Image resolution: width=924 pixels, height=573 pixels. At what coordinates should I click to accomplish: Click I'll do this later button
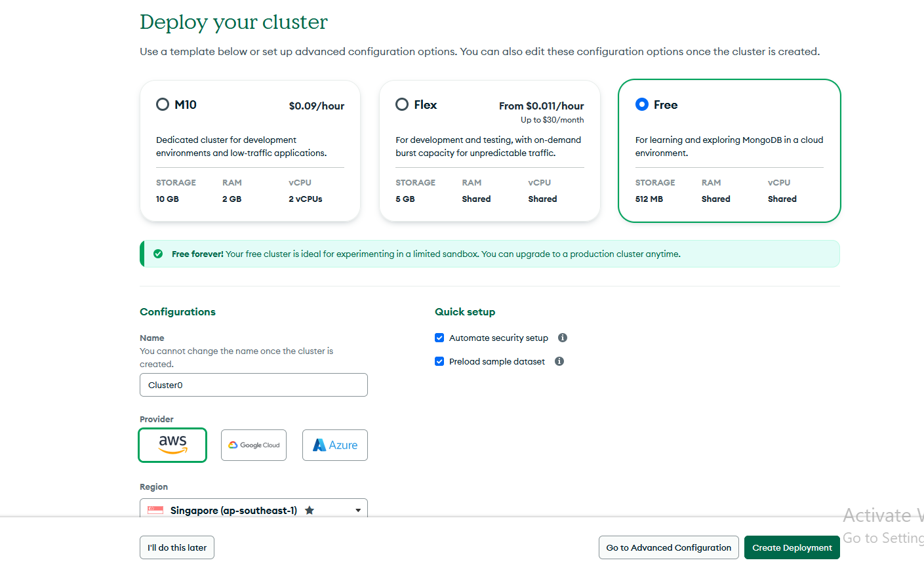(177, 547)
